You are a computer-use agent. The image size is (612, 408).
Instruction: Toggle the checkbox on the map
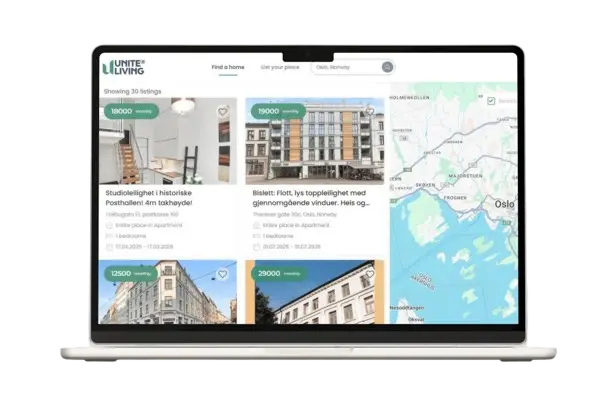[x=490, y=101]
